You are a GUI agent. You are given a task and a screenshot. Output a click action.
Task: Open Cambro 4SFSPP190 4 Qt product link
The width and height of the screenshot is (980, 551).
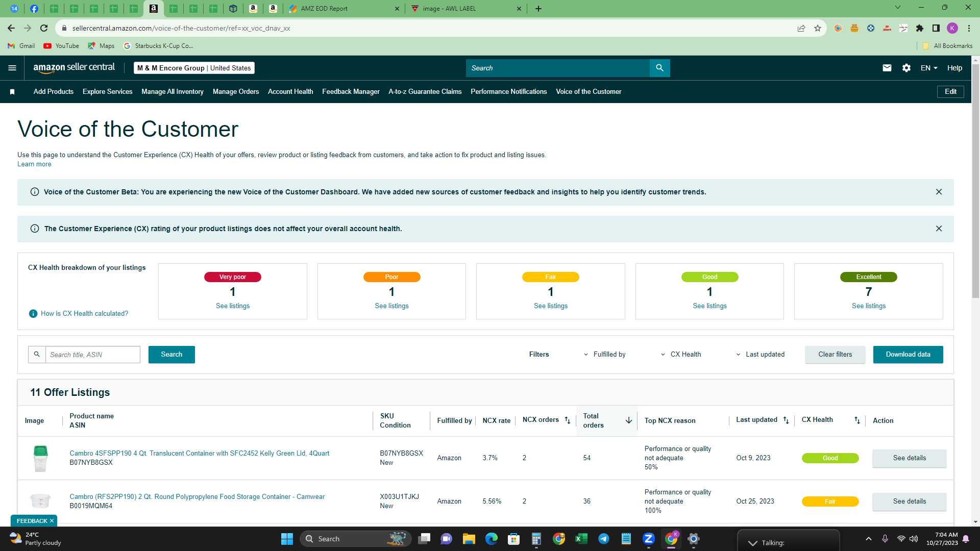(200, 453)
